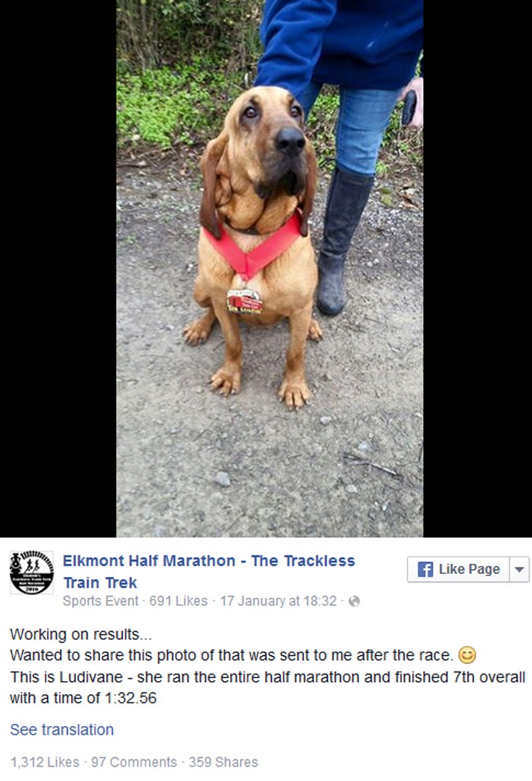Click the phone held in the person's hand
The height and width of the screenshot is (781, 532).
point(409,106)
